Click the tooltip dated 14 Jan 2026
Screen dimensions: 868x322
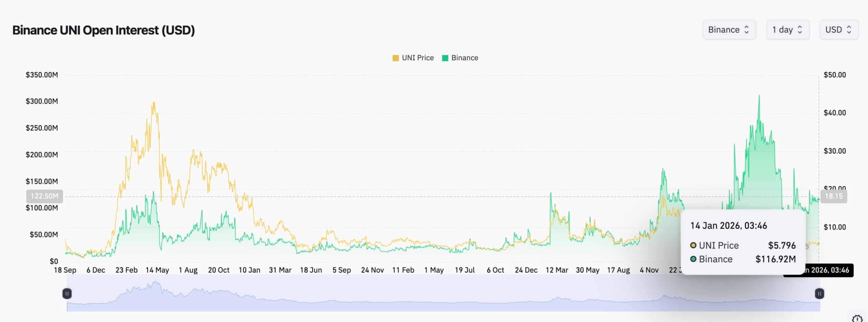(728, 226)
